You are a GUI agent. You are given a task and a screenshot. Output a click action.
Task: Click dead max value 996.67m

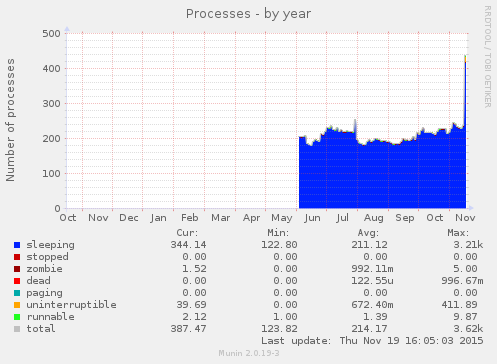pos(462,281)
